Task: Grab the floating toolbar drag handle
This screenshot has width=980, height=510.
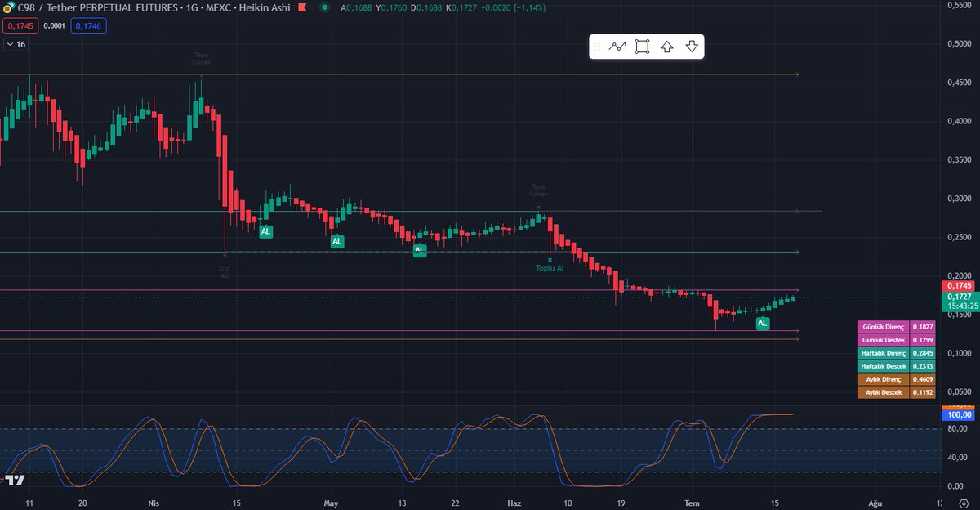Action: [x=598, y=47]
